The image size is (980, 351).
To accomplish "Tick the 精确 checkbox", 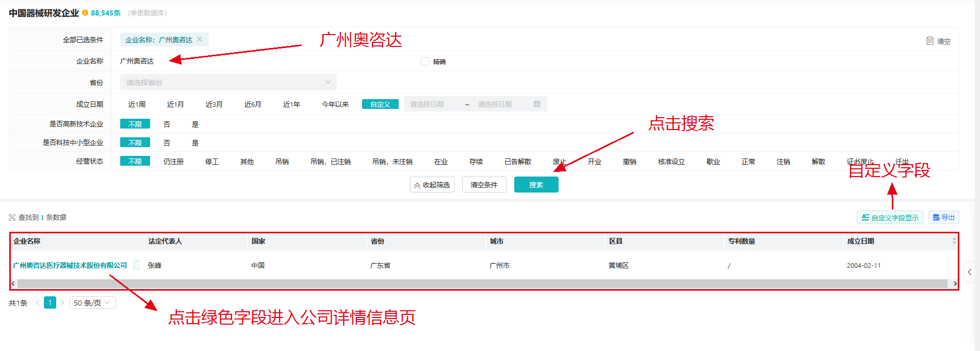I will (425, 61).
